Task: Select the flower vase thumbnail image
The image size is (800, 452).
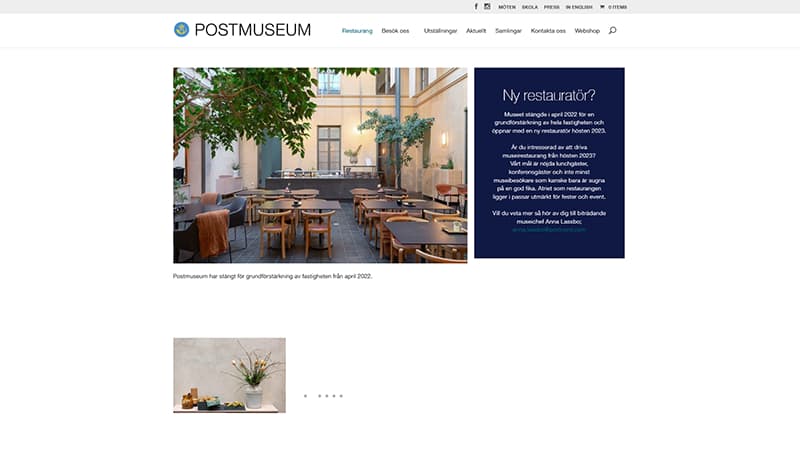Action: tap(230, 375)
